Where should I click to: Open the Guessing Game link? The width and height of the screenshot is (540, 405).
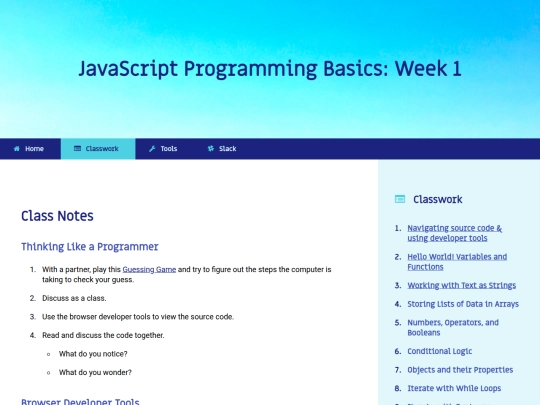[149, 269]
